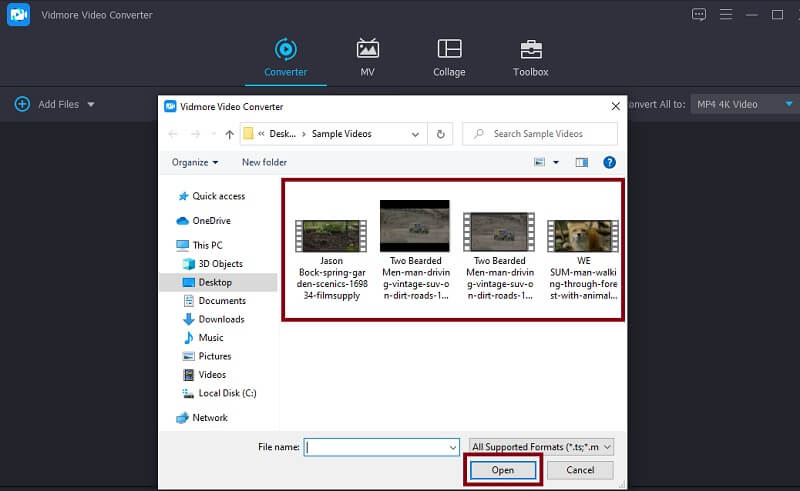Click the feedback chat icon in title bar

point(699,14)
